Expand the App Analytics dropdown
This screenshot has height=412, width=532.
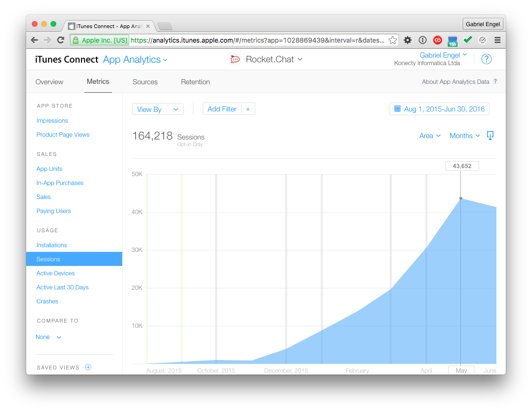[x=135, y=59]
